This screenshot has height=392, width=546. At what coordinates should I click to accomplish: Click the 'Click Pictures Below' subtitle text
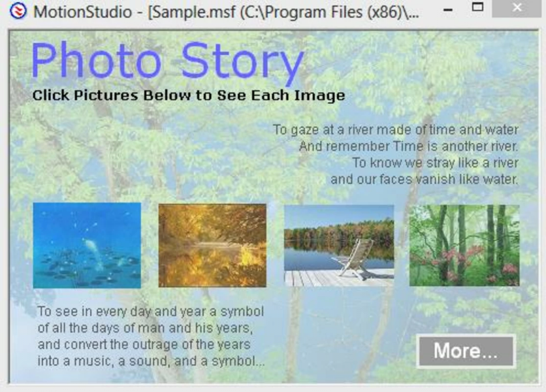(x=188, y=95)
